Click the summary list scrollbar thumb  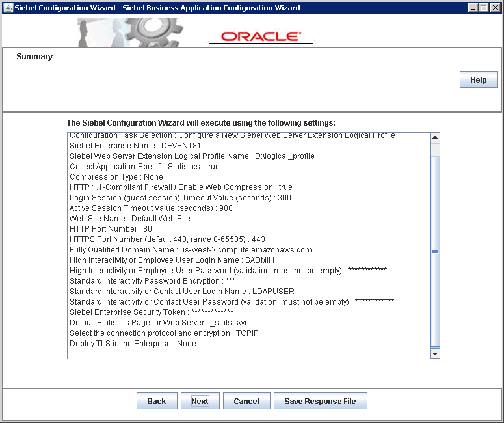pyautogui.click(x=435, y=251)
